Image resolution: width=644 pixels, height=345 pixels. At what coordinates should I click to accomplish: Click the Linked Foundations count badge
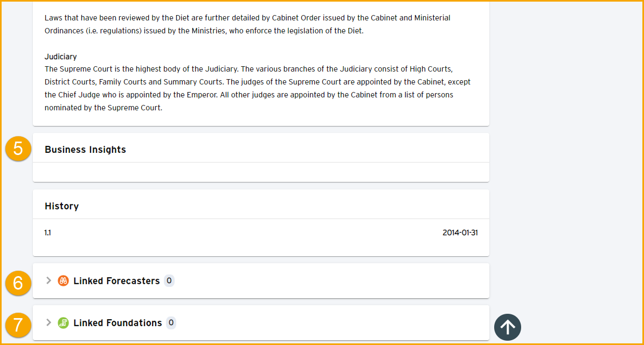tap(171, 323)
